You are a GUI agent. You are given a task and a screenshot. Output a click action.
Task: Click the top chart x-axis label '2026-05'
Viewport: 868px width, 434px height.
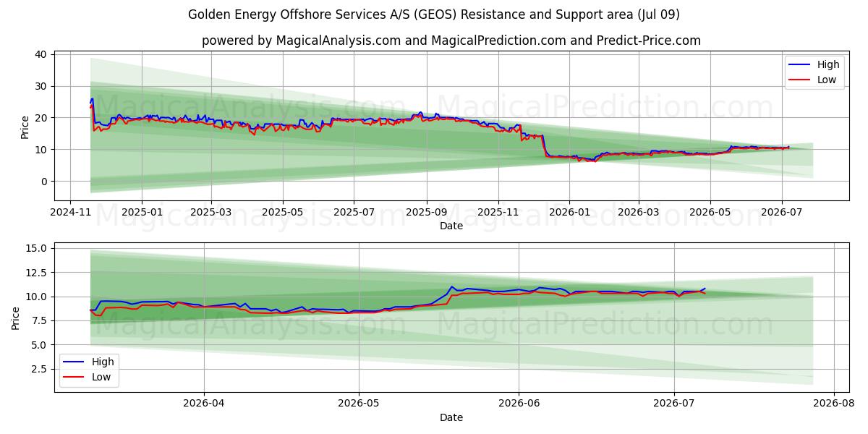click(x=710, y=213)
